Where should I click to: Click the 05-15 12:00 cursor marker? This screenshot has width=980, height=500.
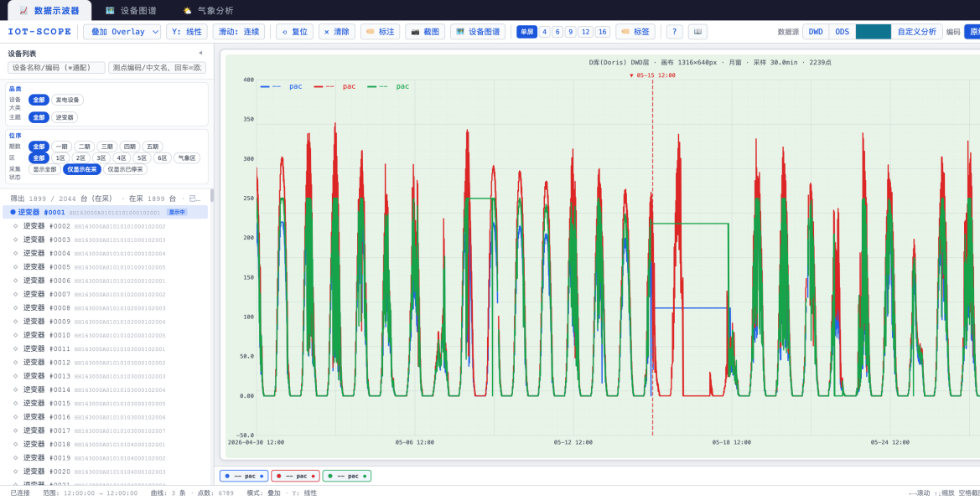(x=652, y=75)
